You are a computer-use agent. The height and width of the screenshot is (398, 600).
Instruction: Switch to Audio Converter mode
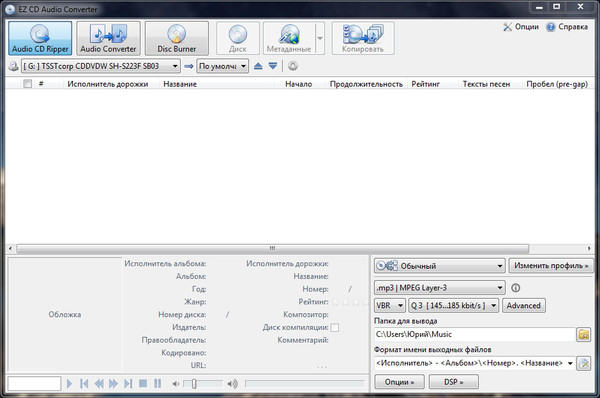coord(108,38)
